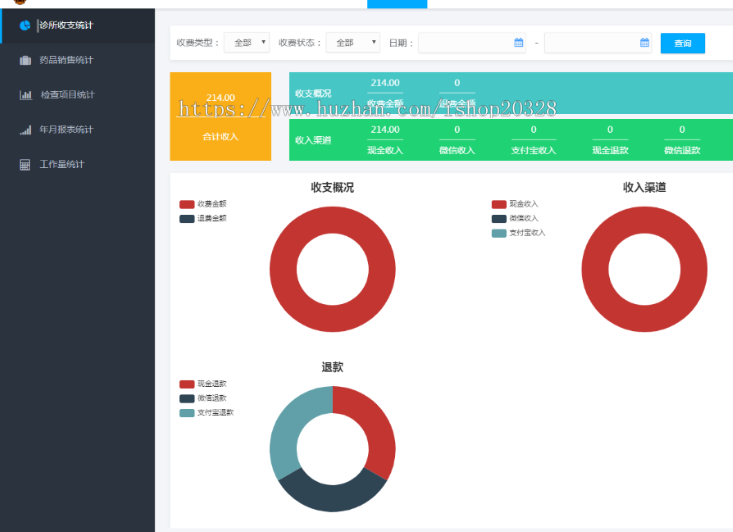Click the 微信退款 label in green bar
733x532 pixels.
click(682, 151)
